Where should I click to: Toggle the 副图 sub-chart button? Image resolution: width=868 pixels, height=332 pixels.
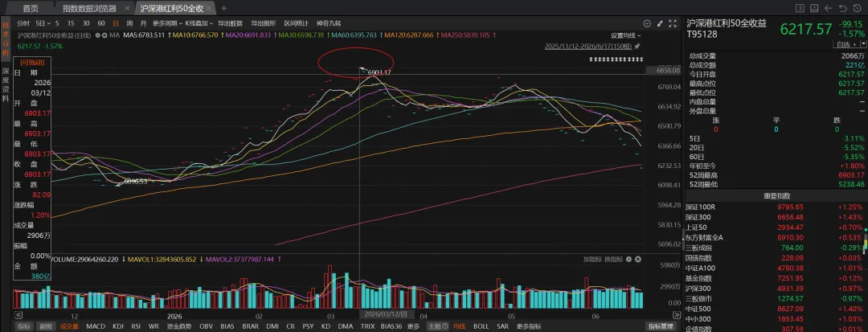(44, 326)
